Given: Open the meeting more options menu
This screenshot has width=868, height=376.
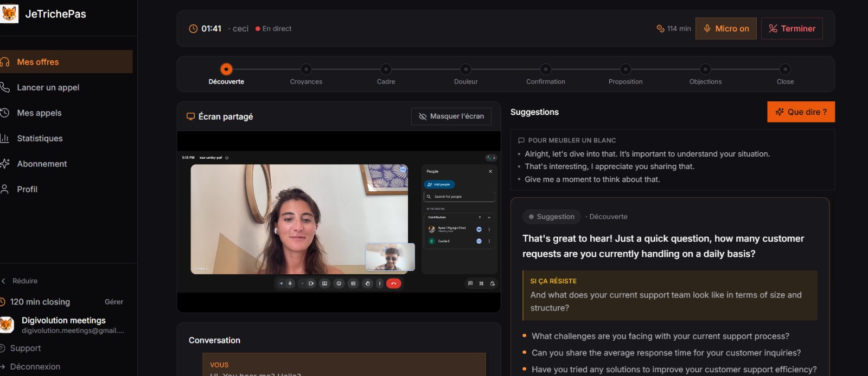Looking at the screenshot, I should (379, 283).
